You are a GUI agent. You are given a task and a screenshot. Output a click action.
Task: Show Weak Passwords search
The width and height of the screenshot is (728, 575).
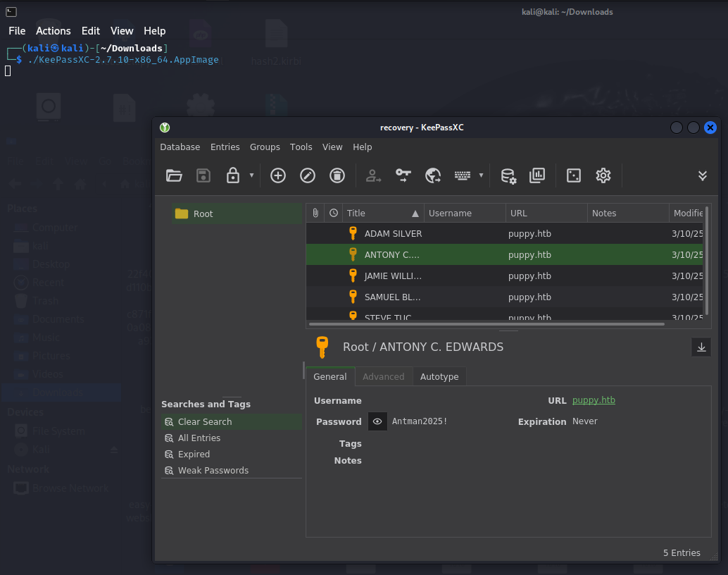(232, 471)
